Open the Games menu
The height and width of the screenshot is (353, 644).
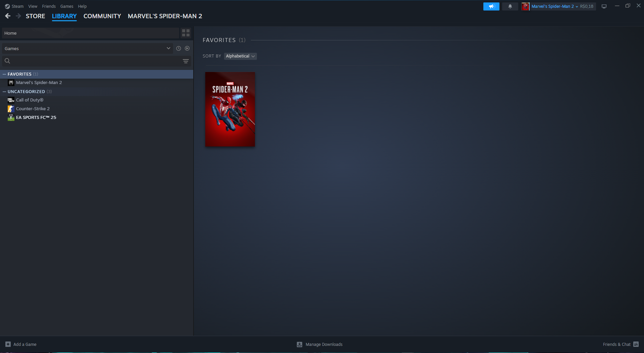(x=66, y=7)
